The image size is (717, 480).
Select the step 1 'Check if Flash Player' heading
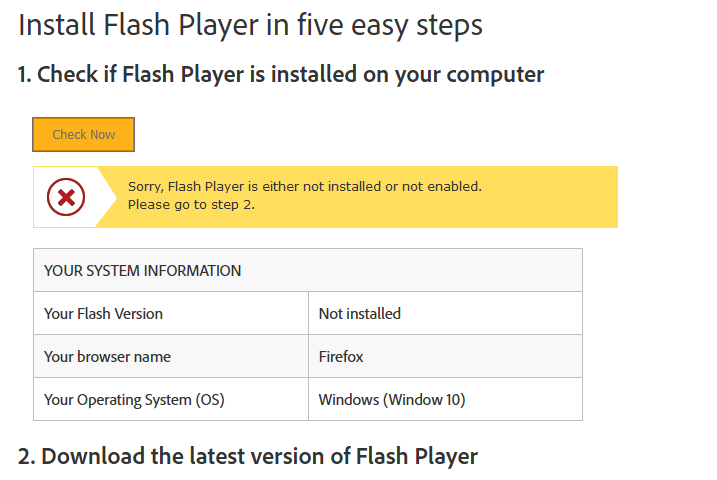click(x=281, y=74)
